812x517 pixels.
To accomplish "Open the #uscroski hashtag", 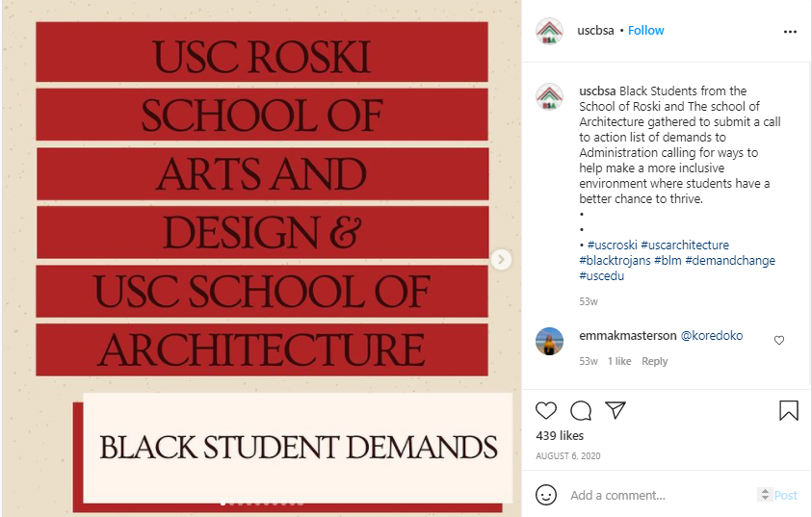I will pos(611,246).
